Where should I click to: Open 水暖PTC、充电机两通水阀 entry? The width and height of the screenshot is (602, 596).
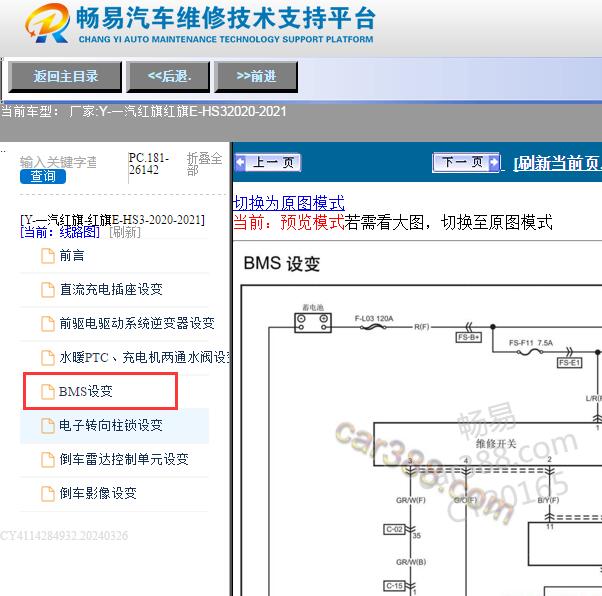(x=145, y=358)
